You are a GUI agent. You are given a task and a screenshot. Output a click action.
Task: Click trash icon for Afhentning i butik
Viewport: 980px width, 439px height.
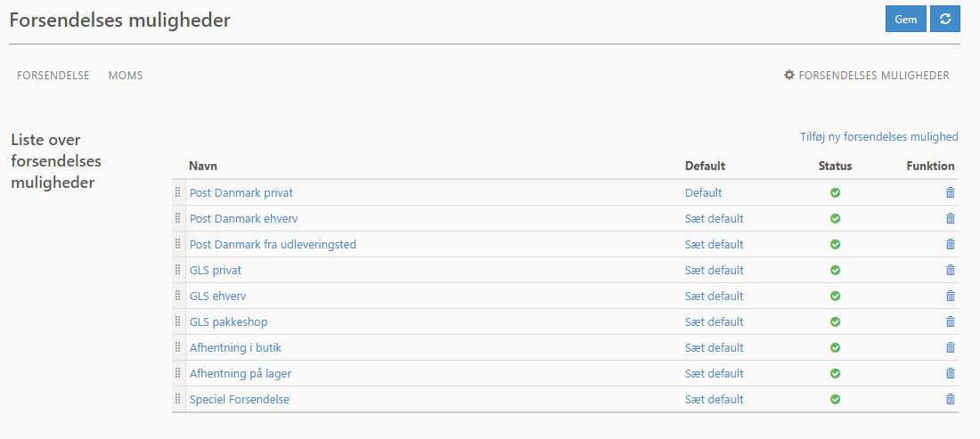pyautogui.click(x=950, y=348)
